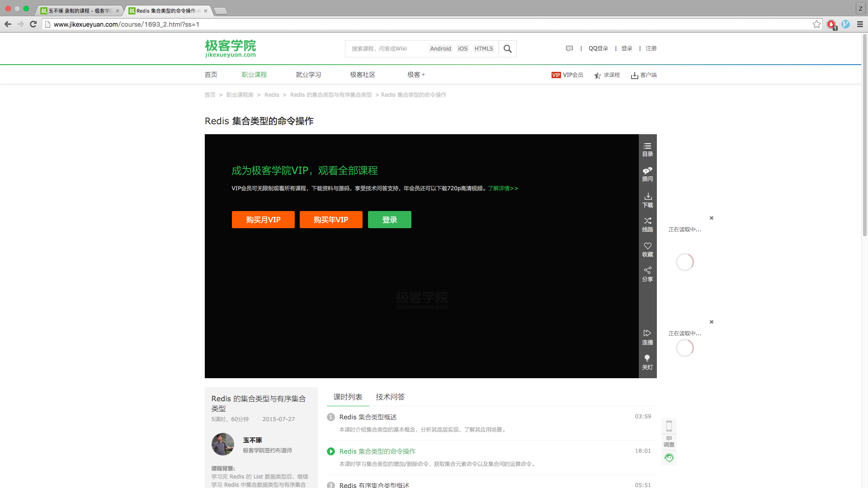Click the 下载 download icon in player sidebar
The image size is (868, 488).
click(647, 200)
